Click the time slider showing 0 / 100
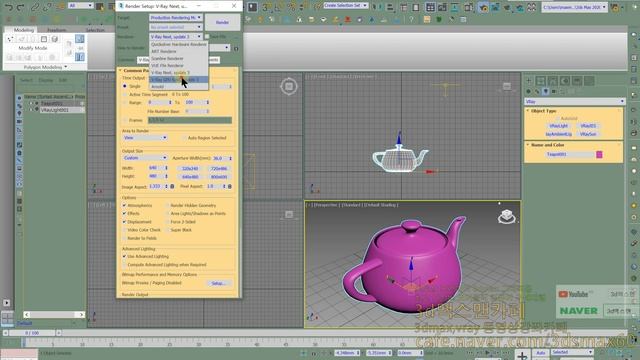640x360 pixels. (32, 333)
